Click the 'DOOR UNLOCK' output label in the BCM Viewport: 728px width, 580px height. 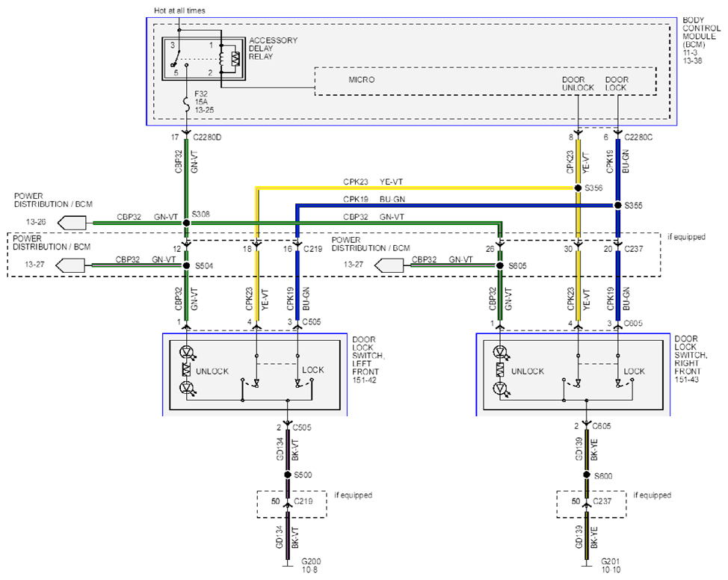click(578, 84)
